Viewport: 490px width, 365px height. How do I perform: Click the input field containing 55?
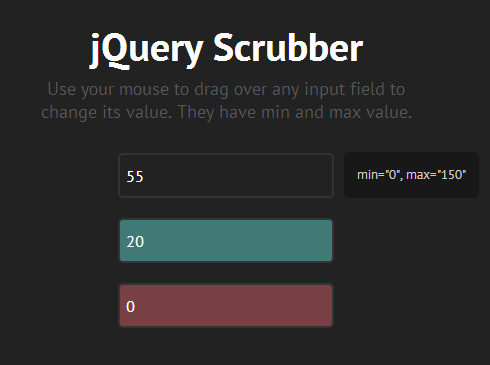[x=226, y=175]
